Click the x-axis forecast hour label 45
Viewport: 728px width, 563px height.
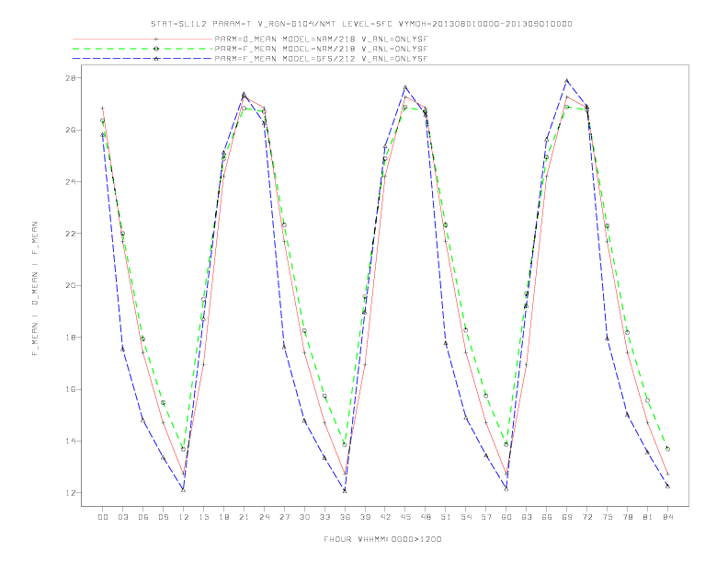click(405, 517)
